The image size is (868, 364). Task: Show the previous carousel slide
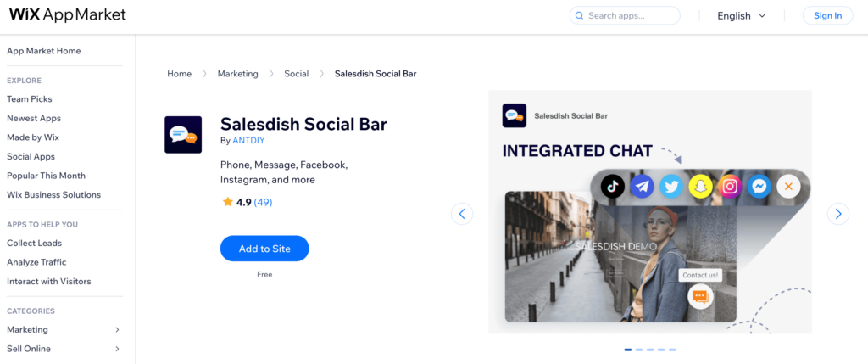(x=462, y=213)
